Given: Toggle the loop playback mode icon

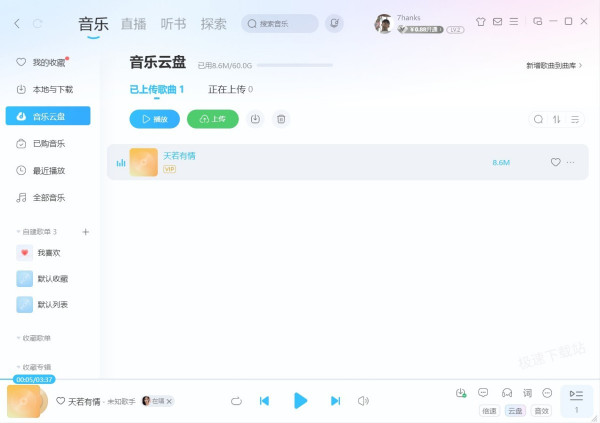Looking at the screenshot, I should click(x=236, y=401).
